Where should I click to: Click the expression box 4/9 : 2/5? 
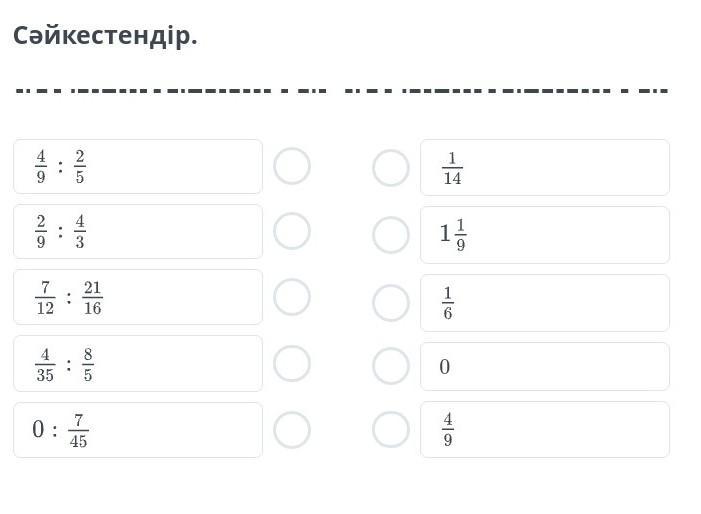point(138,166)
